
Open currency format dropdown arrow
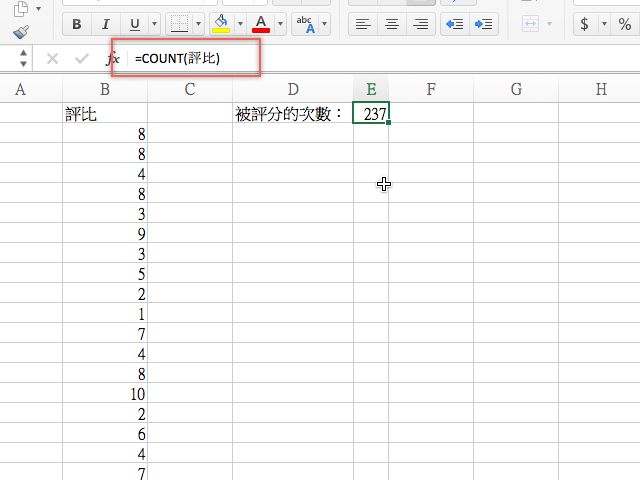click(x=604, y=24)
